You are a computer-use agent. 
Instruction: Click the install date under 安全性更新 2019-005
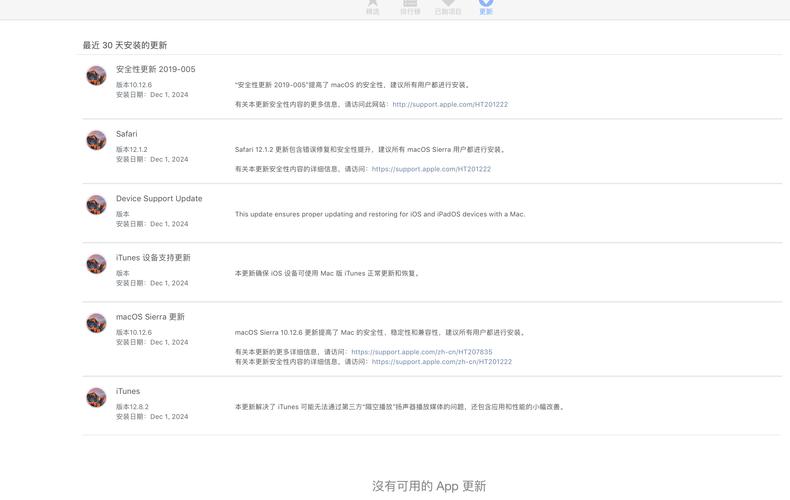(152, 94)
